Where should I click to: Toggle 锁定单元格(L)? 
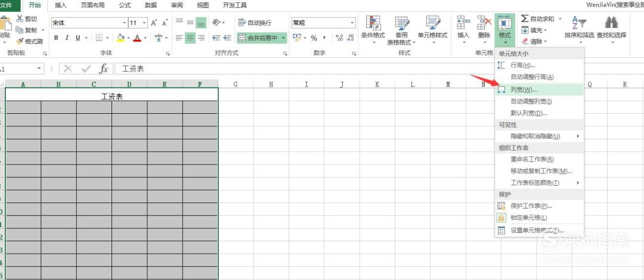(539, 217)
